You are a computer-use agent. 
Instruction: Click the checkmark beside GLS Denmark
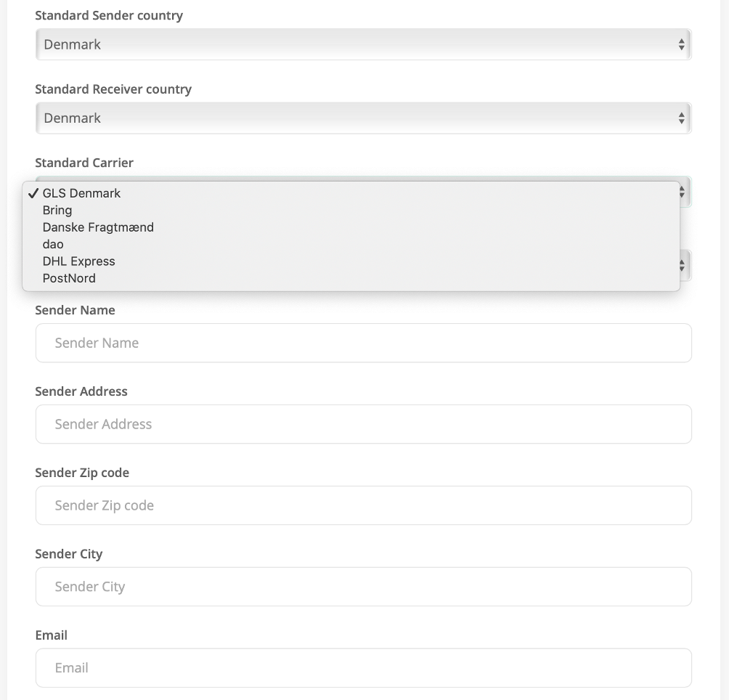[x=33, y=193]
